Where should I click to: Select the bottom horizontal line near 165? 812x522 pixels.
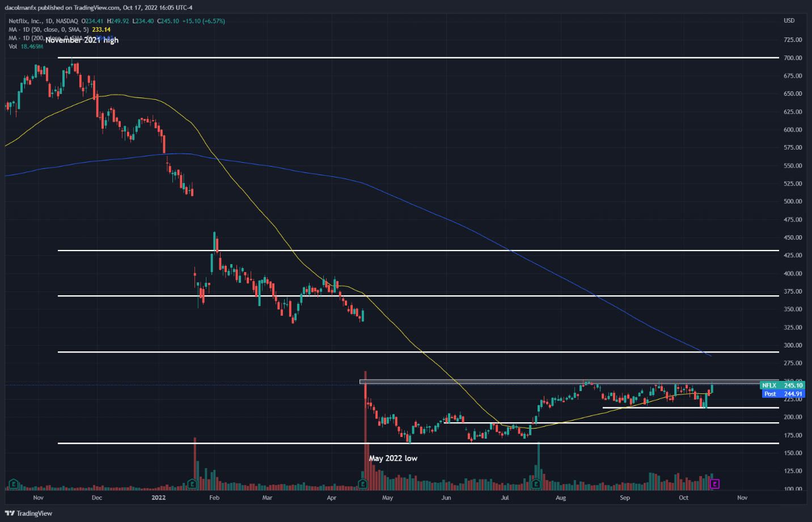coord(418,443)
